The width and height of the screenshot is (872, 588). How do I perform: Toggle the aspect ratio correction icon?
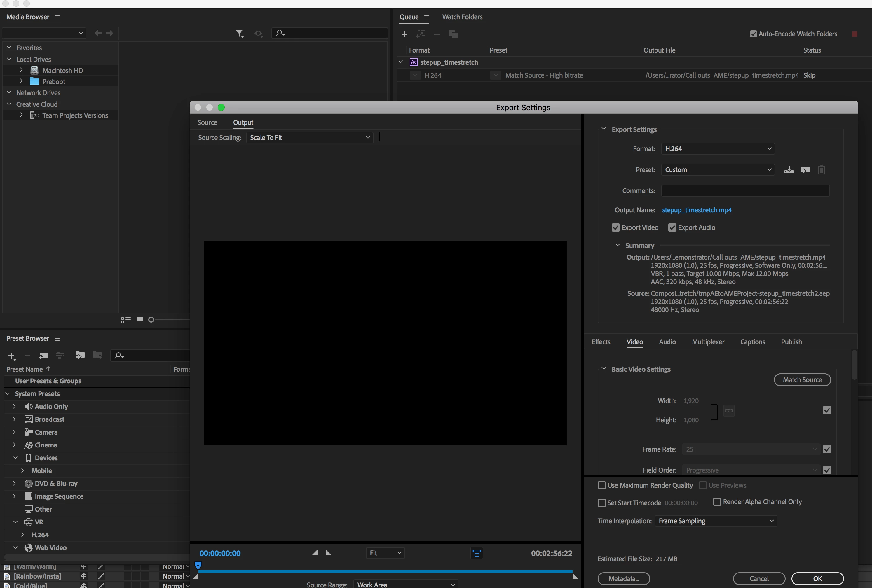[477, 553]
